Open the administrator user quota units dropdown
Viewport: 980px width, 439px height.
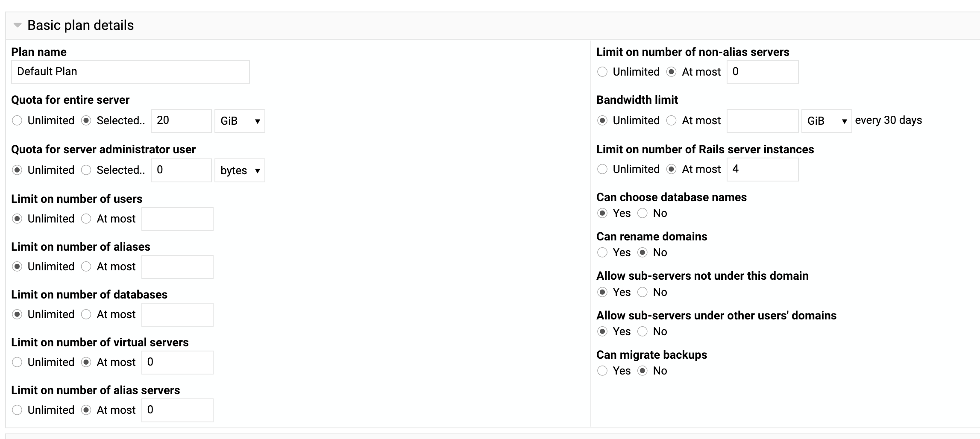pyautogui.click(x=240, y=170)
